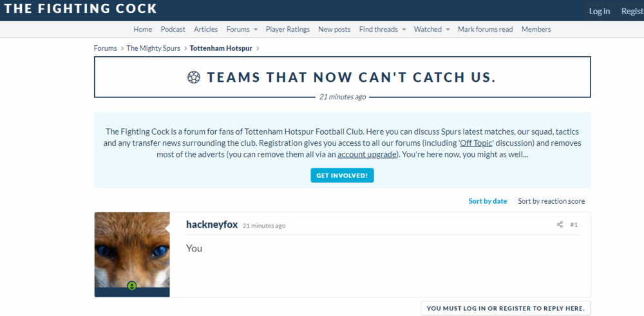Open Player Ratings page

pyautogui.click(x=287, y=29)
